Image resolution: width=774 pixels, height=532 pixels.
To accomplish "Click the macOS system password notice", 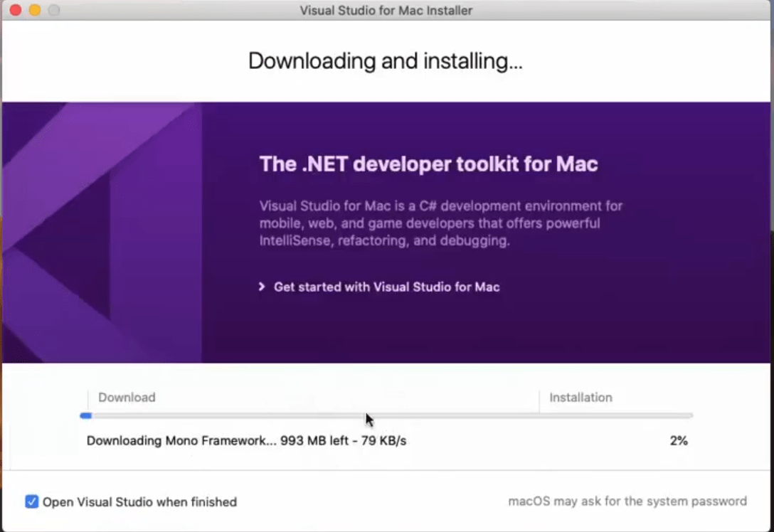I will [x=627, y=501].
